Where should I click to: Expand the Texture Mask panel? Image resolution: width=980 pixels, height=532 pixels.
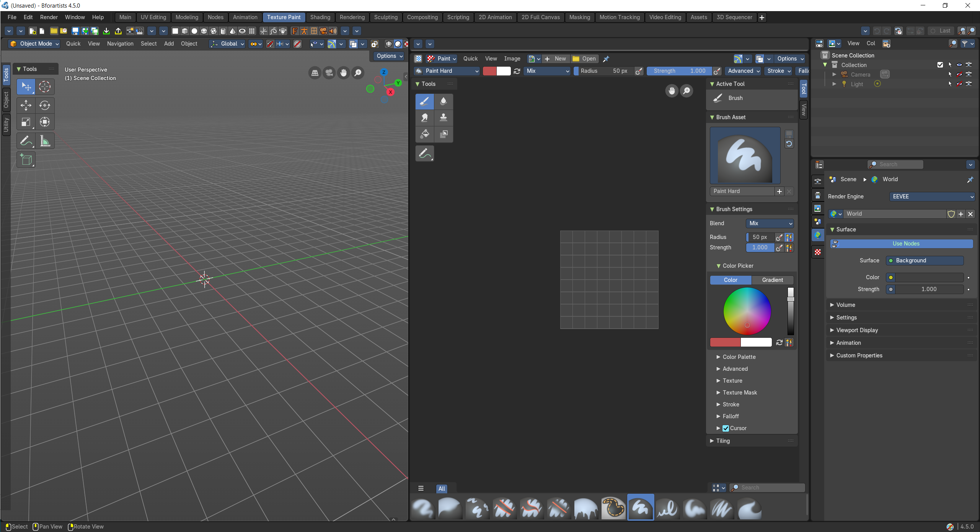740,393
